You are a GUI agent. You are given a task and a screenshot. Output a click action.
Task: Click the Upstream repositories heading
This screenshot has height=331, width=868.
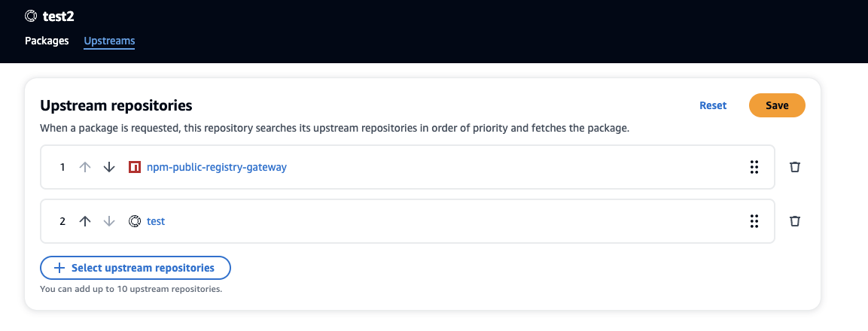[116, 105]
